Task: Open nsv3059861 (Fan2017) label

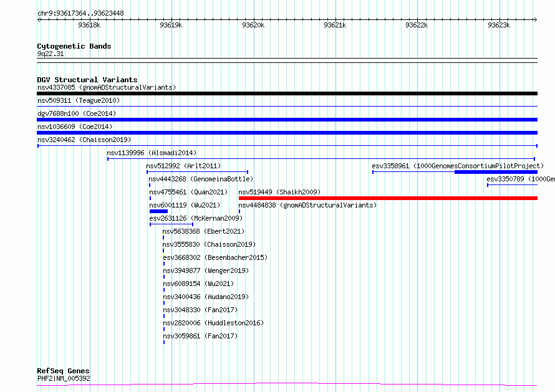Action: pyautogui.click(x=200, y=336)
